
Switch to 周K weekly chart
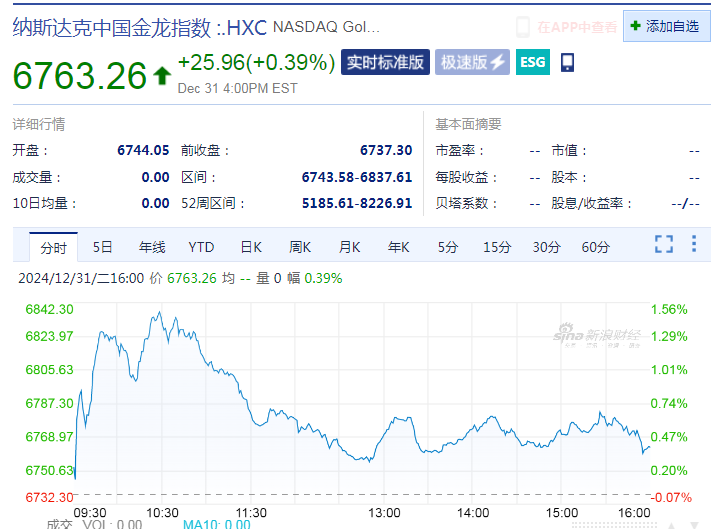pos(300,247)
